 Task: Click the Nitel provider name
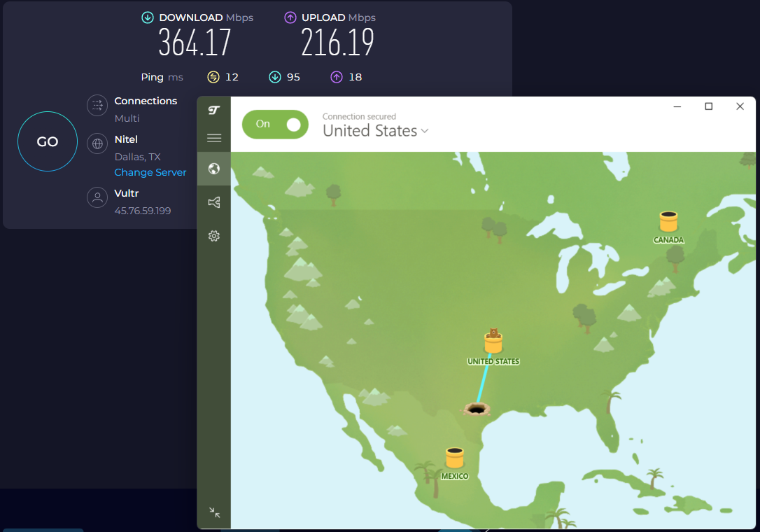coord(126,140)
